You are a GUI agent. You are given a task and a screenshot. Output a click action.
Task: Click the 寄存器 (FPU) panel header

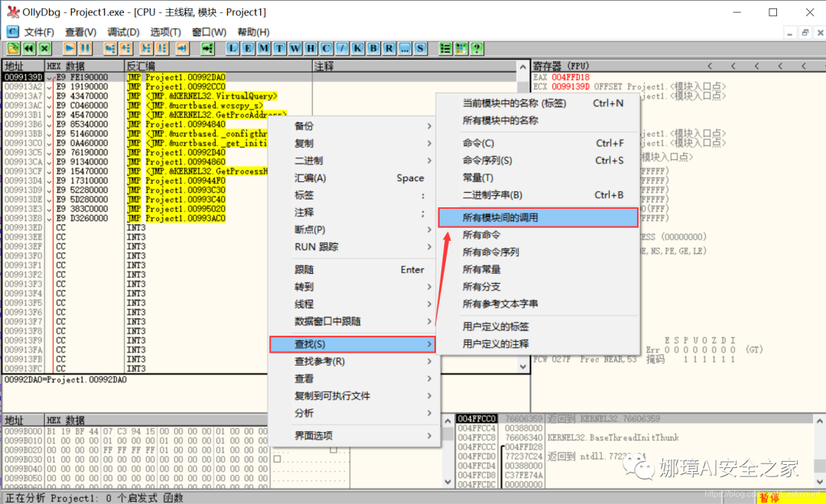[x=561, y=66]
